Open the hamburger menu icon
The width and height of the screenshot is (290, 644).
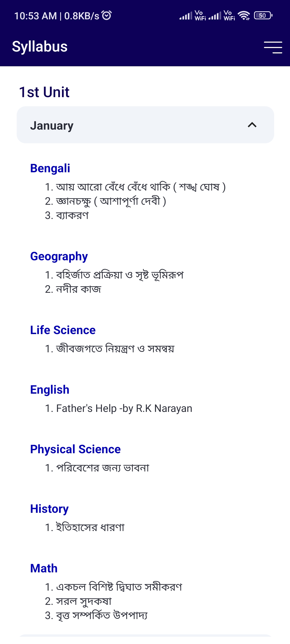click(273, 47)
